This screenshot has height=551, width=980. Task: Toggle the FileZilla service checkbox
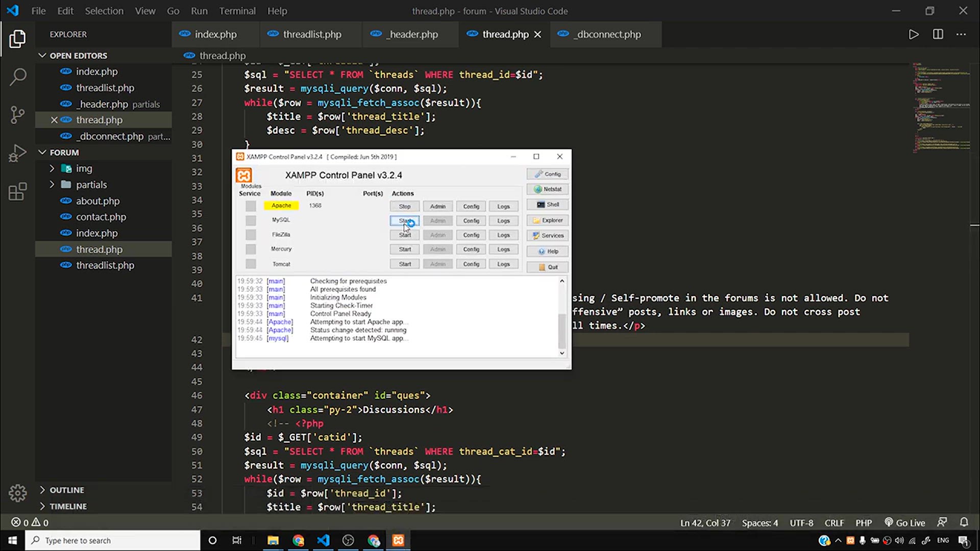click(251, 235)
